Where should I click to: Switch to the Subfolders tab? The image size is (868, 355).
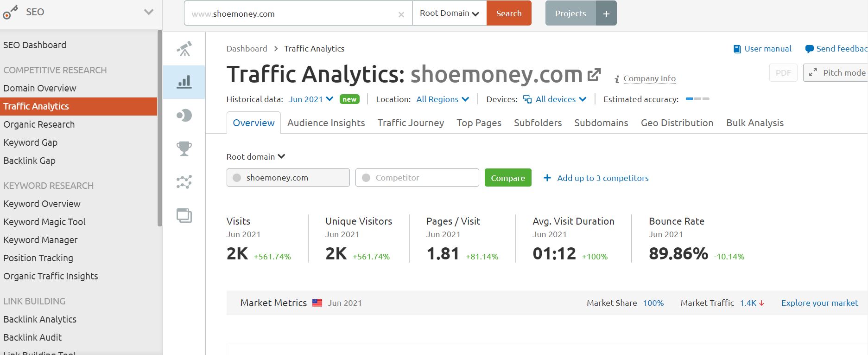pyautogui.click(x=538, y=123)
